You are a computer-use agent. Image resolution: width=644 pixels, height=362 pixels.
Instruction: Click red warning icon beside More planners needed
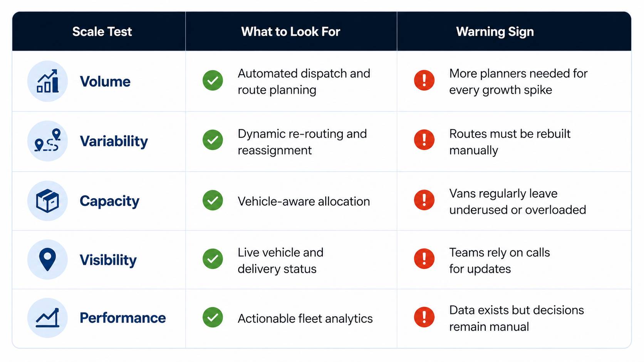(x=424, y=80)
